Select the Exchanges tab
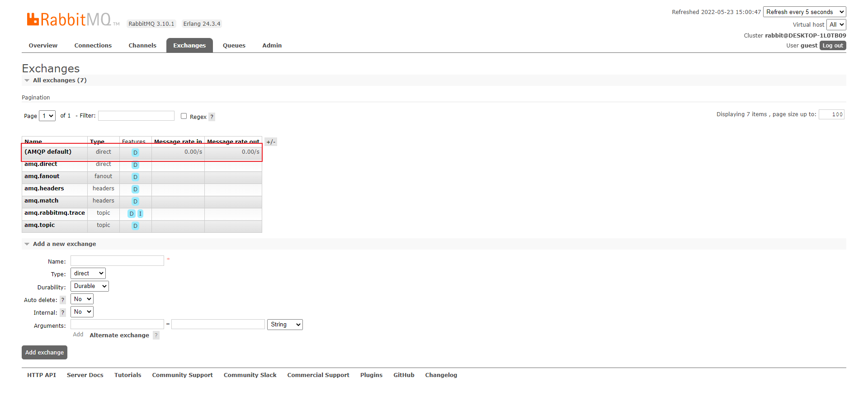Image resolution: width=868 pixels, height=420 pixels. tap(189, 45)
